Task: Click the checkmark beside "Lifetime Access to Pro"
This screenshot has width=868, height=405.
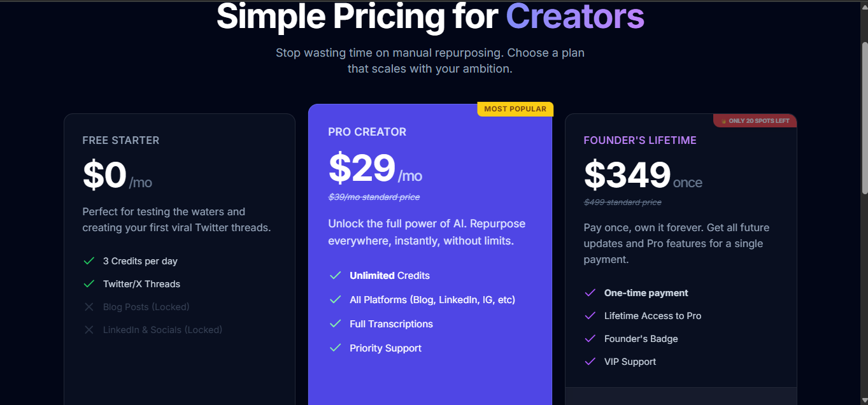Action: pyautogui.click(x=590, y=316)
